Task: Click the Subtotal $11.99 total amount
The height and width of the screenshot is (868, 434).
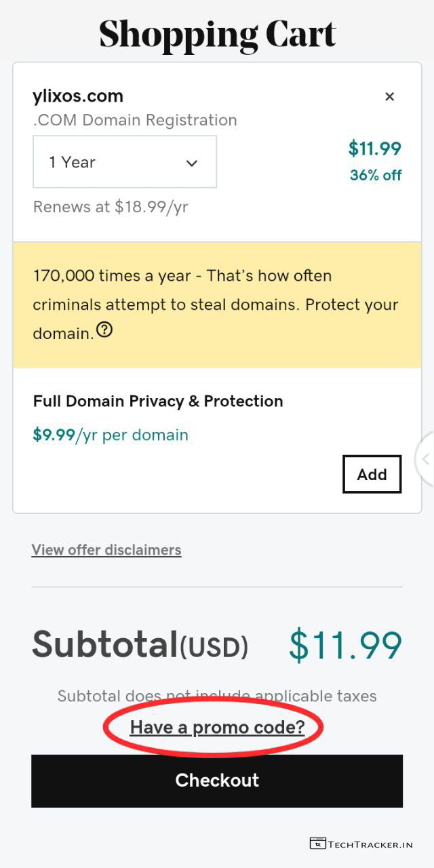Action: pos(345,645)
